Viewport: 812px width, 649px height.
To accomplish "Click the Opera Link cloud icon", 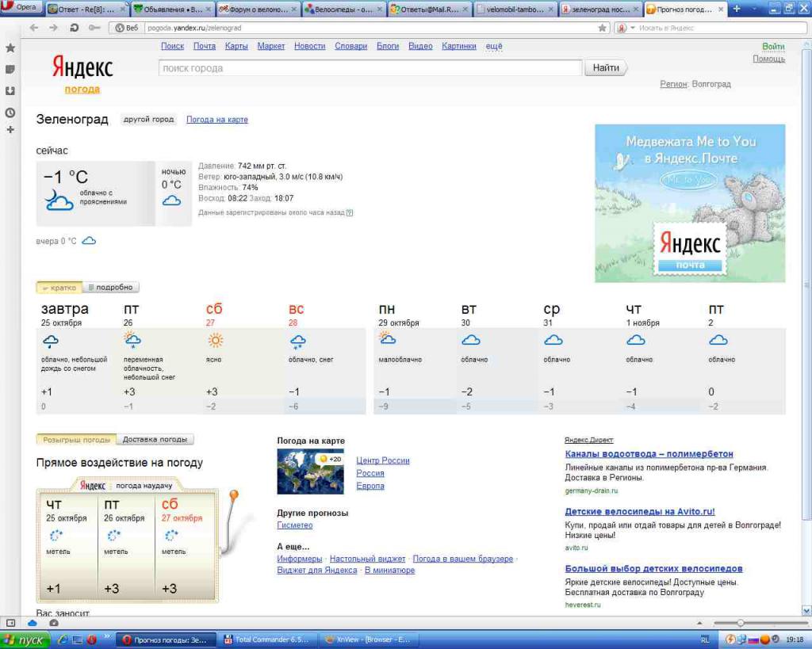I will 32,623.
